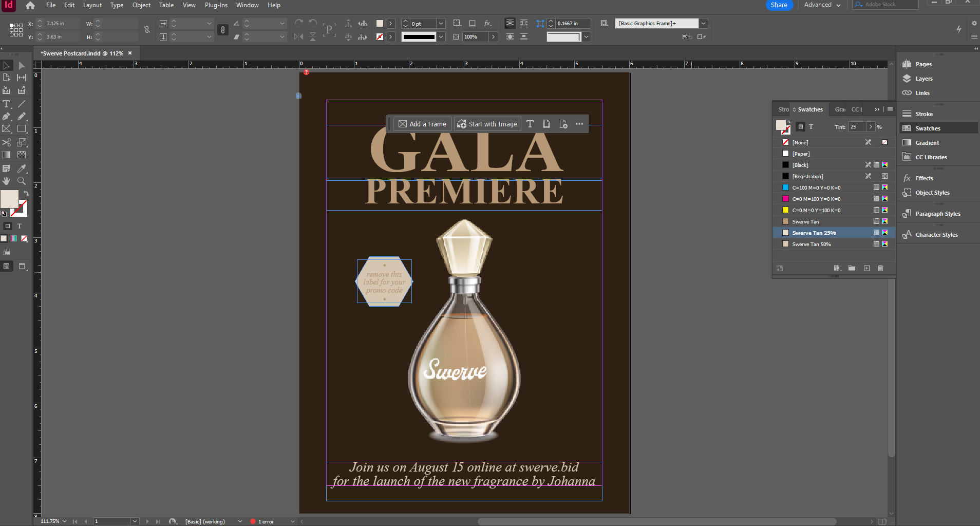The width and height of the screenshot is (980, 526).
Task: Open the Advanced workspace dropdown
Action: click(822, 5)
